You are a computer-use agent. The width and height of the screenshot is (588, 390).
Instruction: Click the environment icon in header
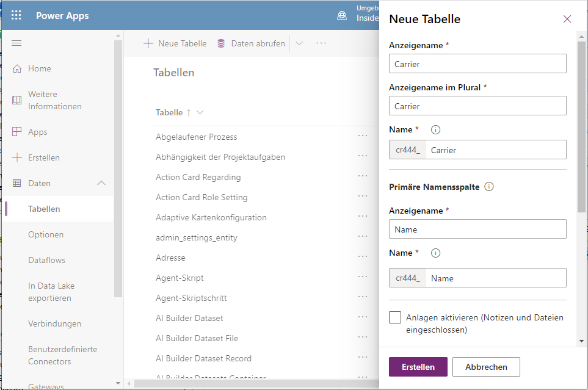click(x=342, y=16)
